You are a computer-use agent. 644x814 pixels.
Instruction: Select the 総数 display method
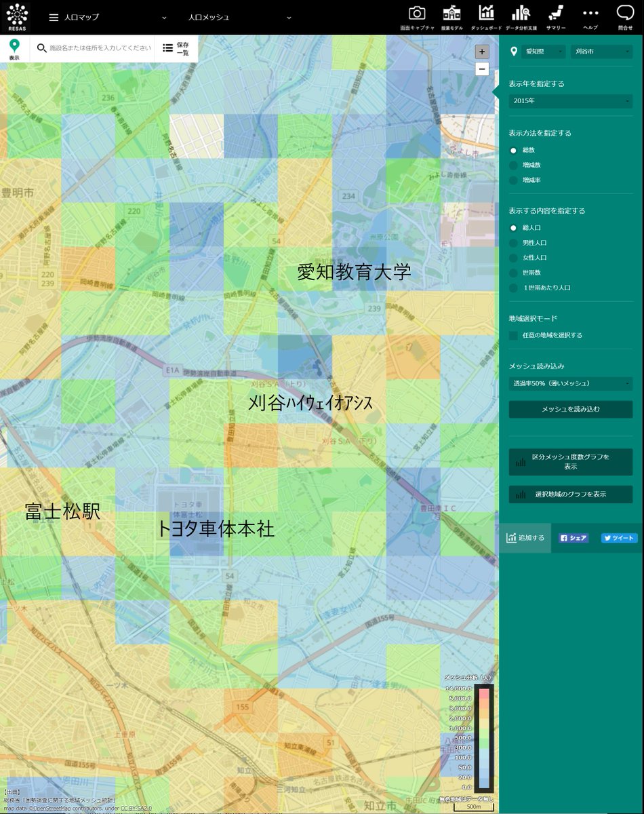(513, 150)
